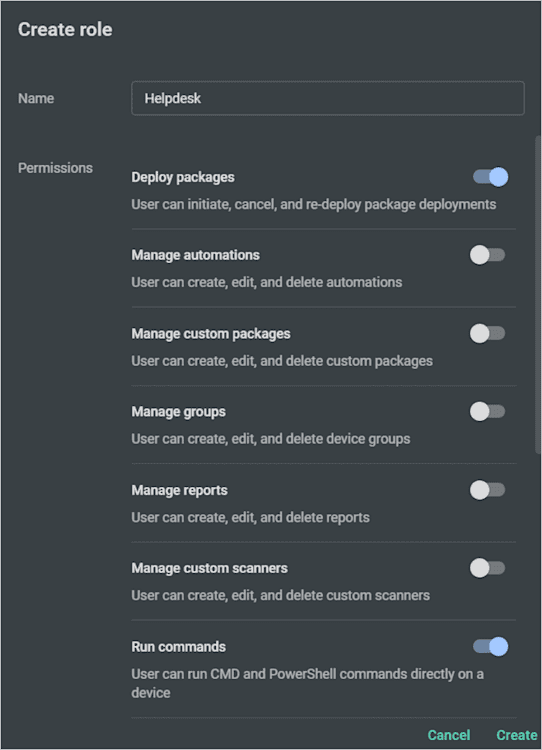Click the Cancel button

449,735
